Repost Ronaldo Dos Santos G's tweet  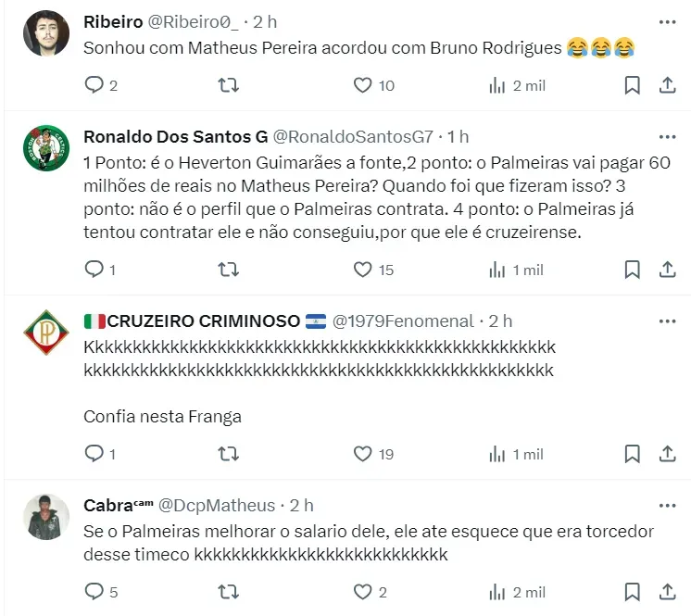[x=228, y=270]
